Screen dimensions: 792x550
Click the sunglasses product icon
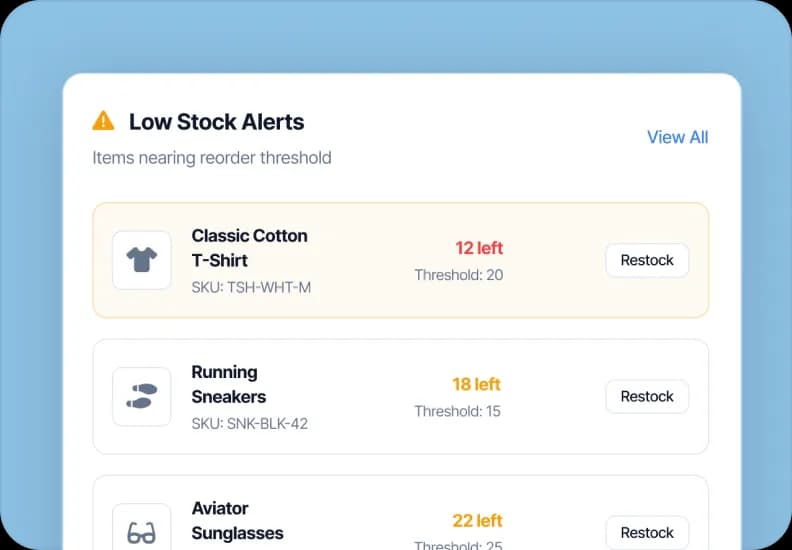[x=142, y=532]
